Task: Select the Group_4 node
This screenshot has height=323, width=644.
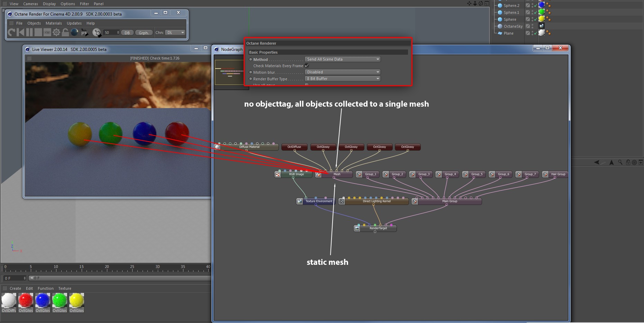Action: pyautogui.click(x=447, y=174)
